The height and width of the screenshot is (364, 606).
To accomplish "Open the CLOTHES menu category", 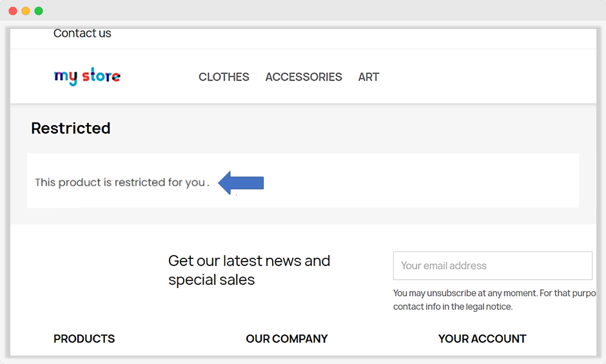I will point(224,77).
